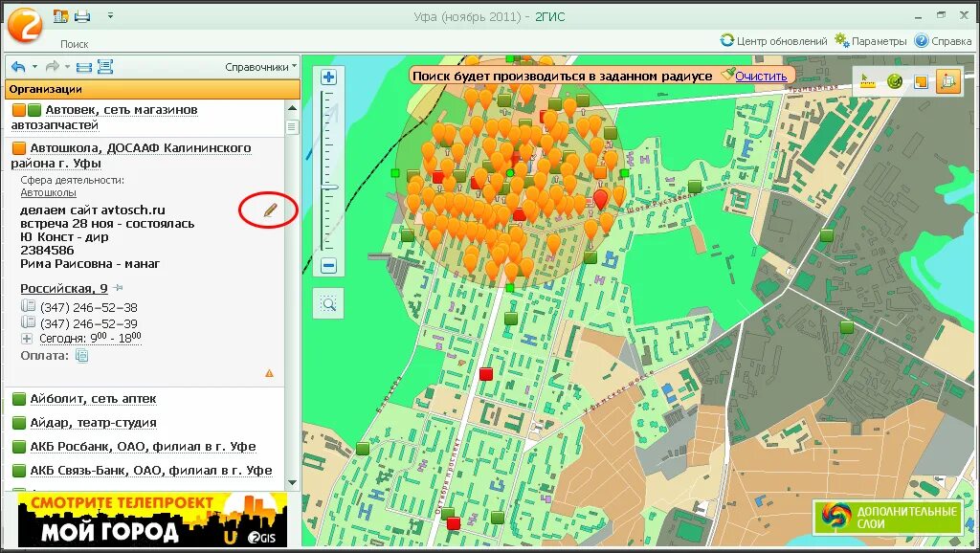Collapse all cards with the two-bars icon
980x553 pixels.
84,67
